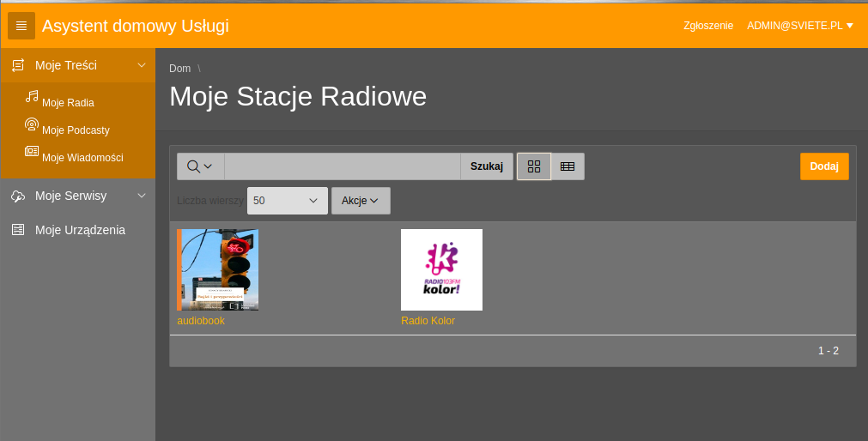Toggle the hamburger navigation menu button
Screen dimensions: 868x441
pyautogui.click(x=21, y=26)
